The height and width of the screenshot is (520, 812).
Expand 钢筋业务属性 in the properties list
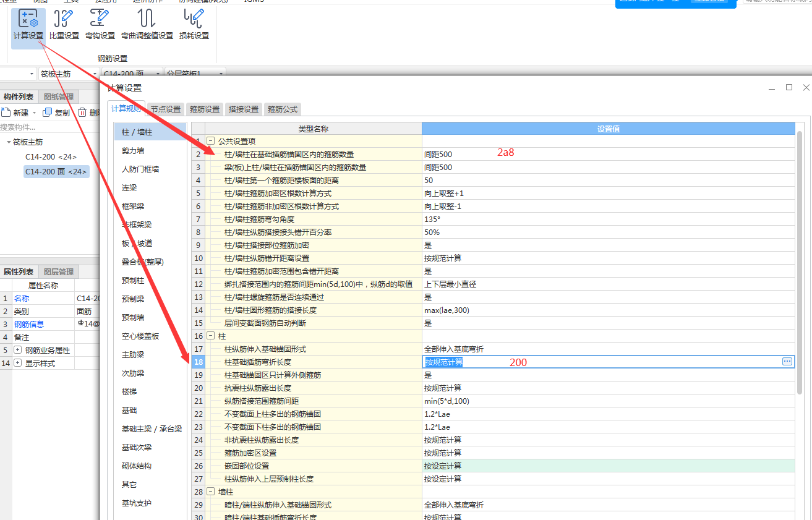[x=17, y=350]
